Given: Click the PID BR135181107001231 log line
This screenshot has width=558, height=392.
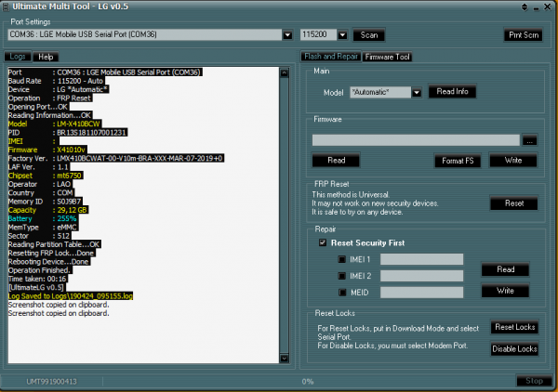Looking at the screenshot, I should [68, 133].
